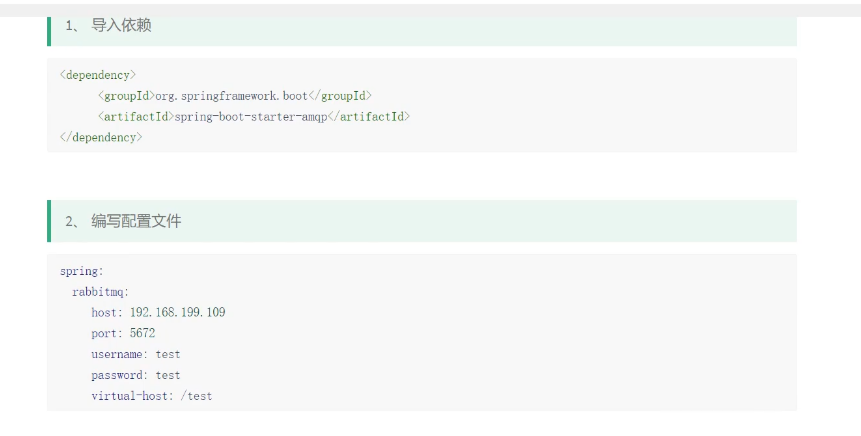Click the "rabbitmq:" key in config
Viewport: 861px width, 436px height.
(100, 291)
